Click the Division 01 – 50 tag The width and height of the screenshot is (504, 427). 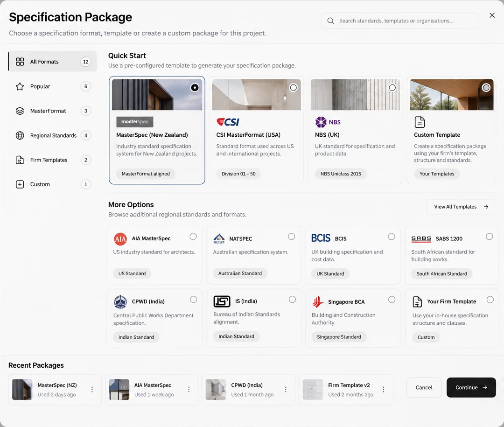click(x=238, y=174)
